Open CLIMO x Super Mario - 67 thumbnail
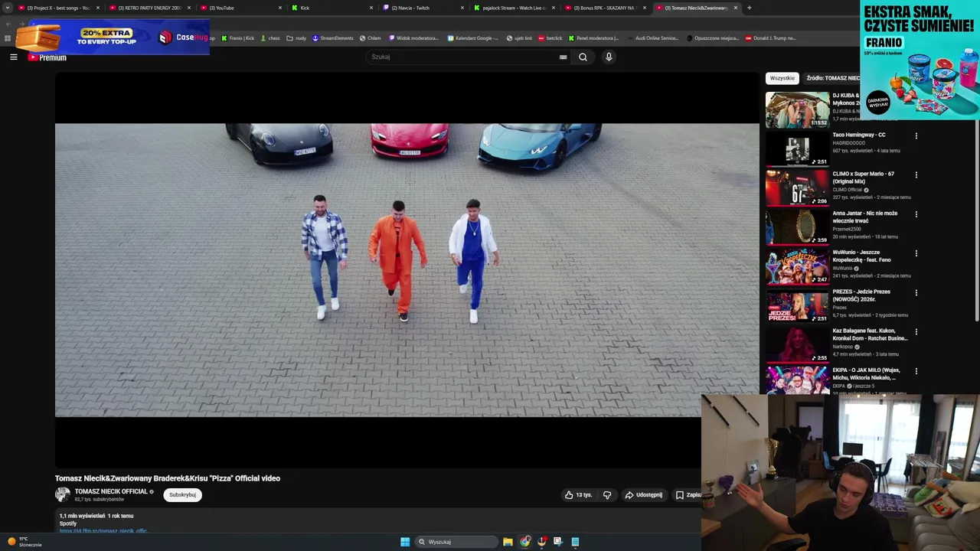 point(797,187)
